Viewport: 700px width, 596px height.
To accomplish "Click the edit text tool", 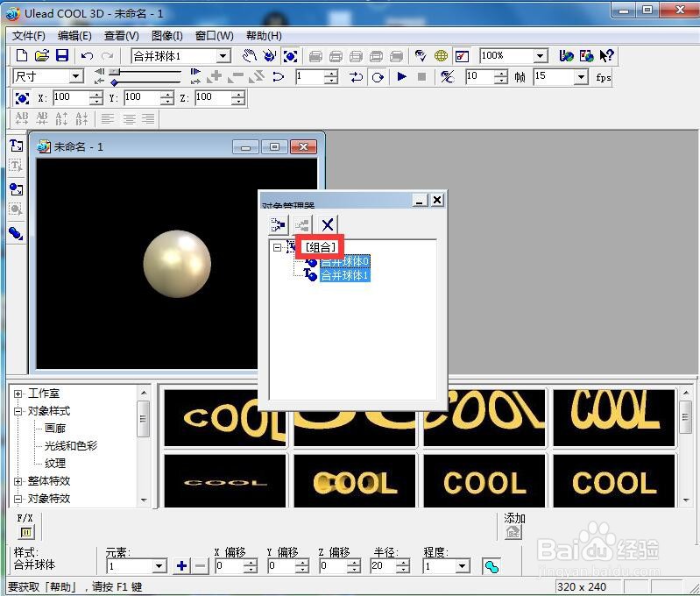I will pyautogui.click(x=17, y=166).
